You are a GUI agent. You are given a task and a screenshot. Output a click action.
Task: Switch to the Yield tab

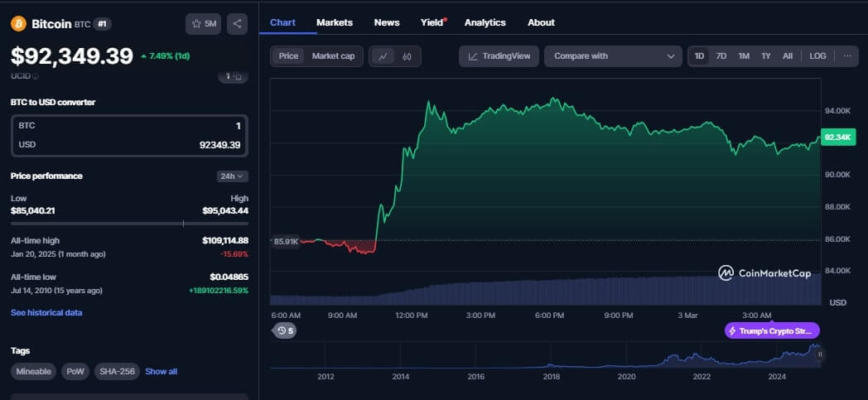(432, 22)
